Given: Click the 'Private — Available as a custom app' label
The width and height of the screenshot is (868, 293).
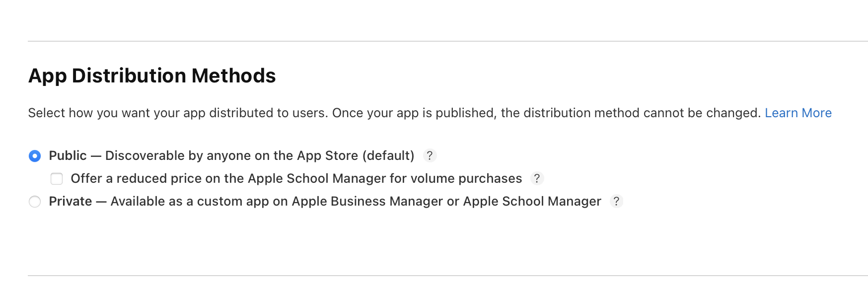Looking at the screenshot, I should pos(325,202).
